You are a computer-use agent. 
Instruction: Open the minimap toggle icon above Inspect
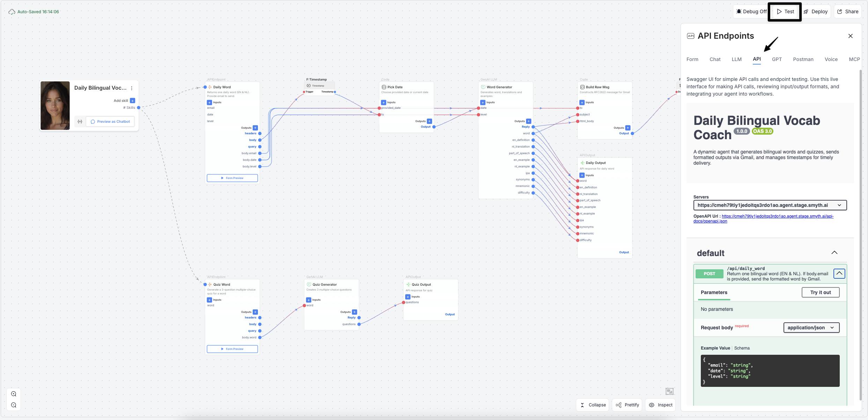(669, 391)
